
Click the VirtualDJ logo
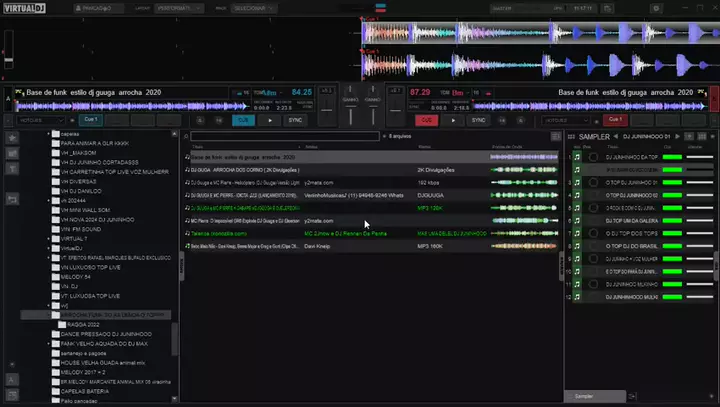click(24, 8)
